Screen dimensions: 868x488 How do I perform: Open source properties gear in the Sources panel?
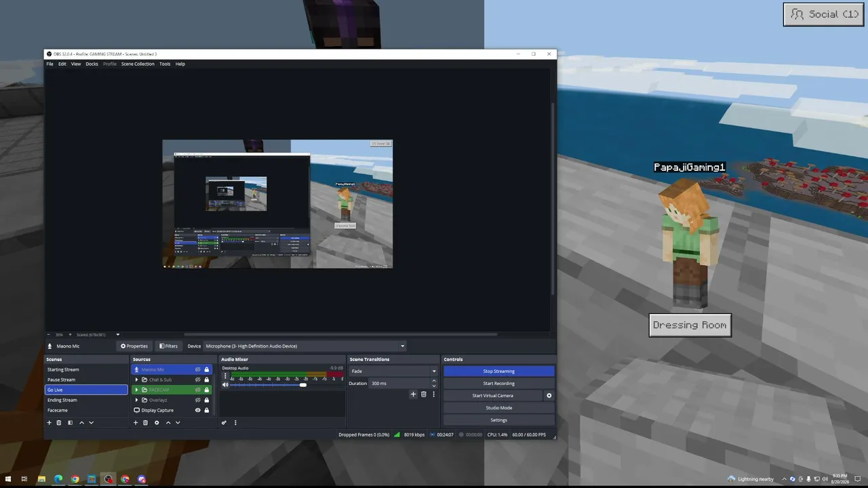click(157, 423)
